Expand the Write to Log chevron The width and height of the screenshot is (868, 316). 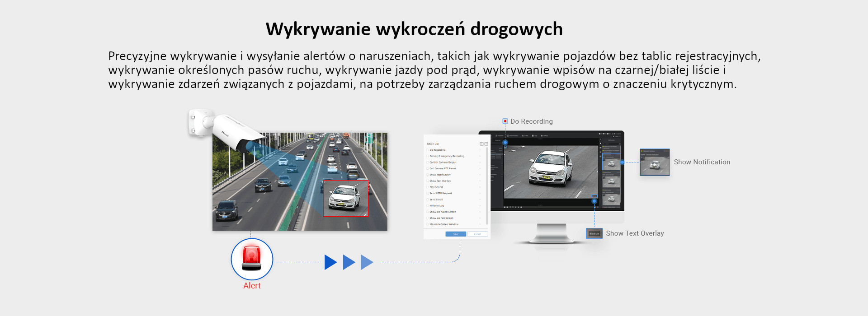pyautogui.click(x=480, y=206)
